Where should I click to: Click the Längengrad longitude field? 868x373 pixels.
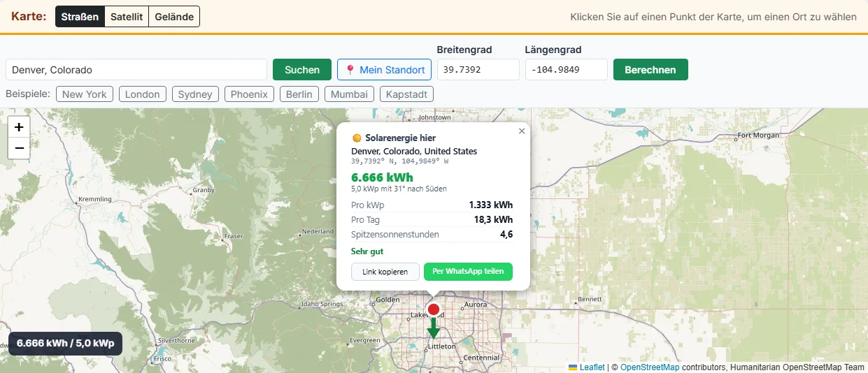point(567,70)
